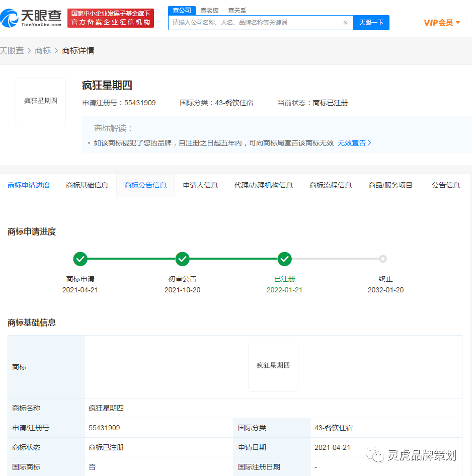Clear the search box with the X icon
472x476 pixels.
pos(346,23)
